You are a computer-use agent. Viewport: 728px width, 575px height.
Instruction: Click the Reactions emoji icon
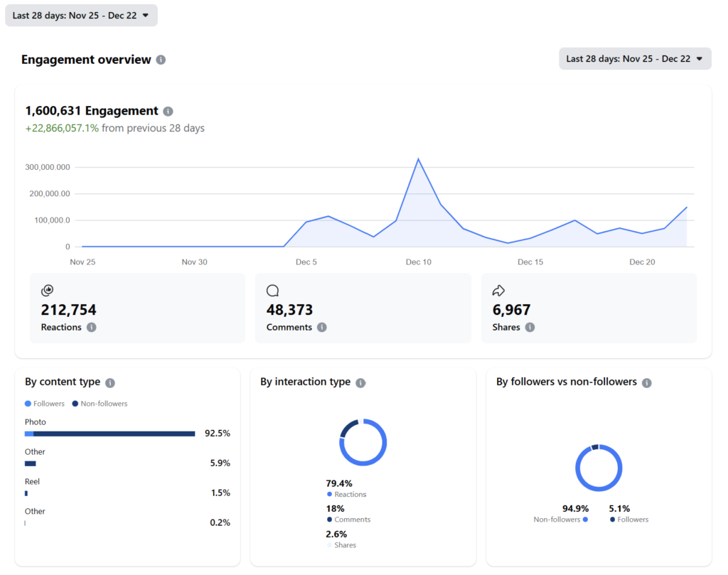pos(48,290)
